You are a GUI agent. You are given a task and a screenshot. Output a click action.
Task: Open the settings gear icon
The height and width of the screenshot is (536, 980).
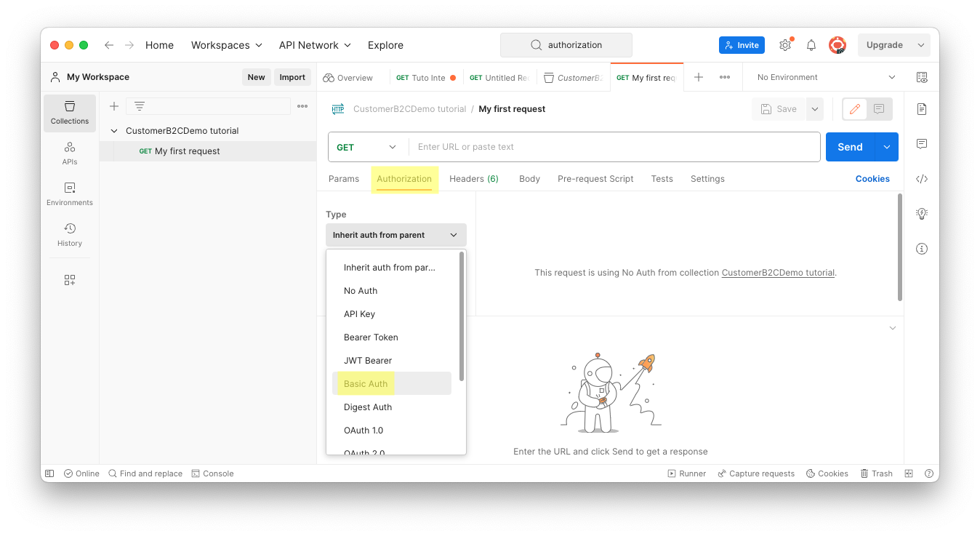(x=785, y=45)
